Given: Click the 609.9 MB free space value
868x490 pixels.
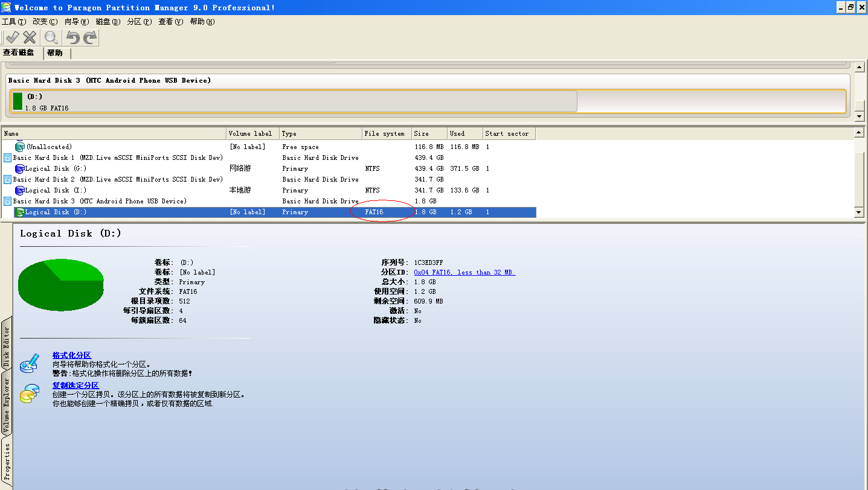Looking at the screenshot, I should (x=428, y=301).
